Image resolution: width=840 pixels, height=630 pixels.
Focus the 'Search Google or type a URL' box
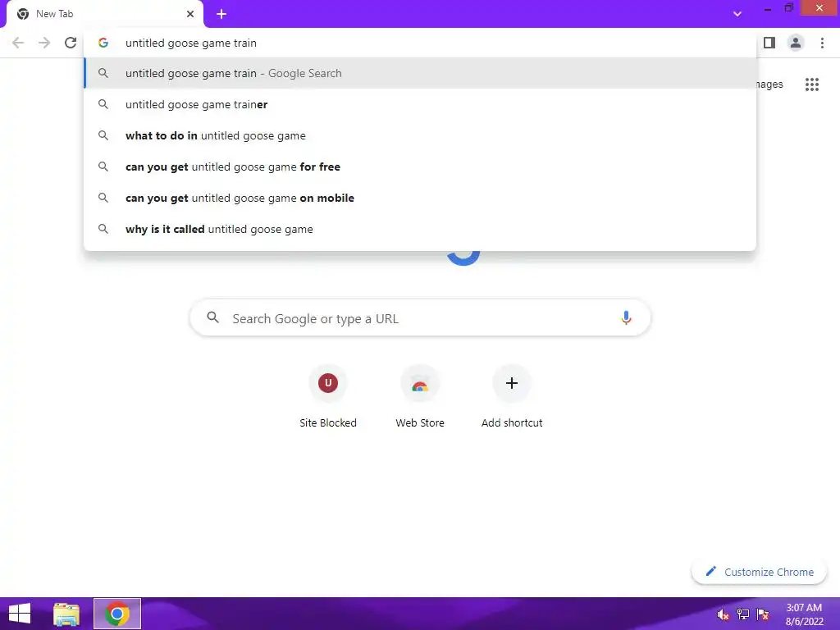coord(420,318)
